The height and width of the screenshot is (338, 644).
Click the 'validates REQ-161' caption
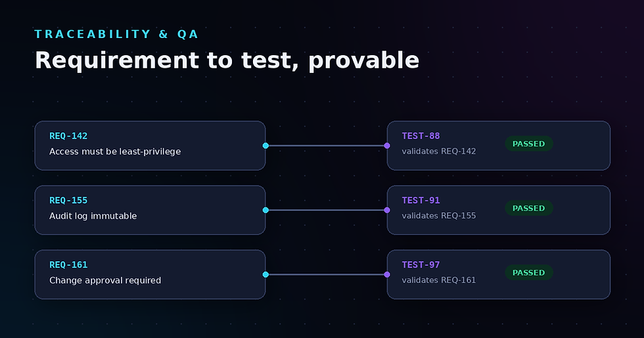(x=439, y=280)
